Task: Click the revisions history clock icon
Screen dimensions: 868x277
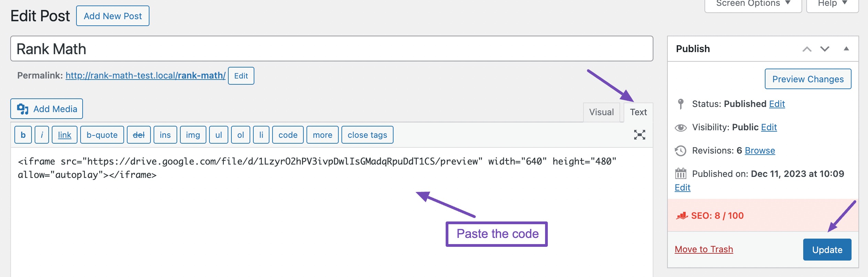Action: [680, 151]
